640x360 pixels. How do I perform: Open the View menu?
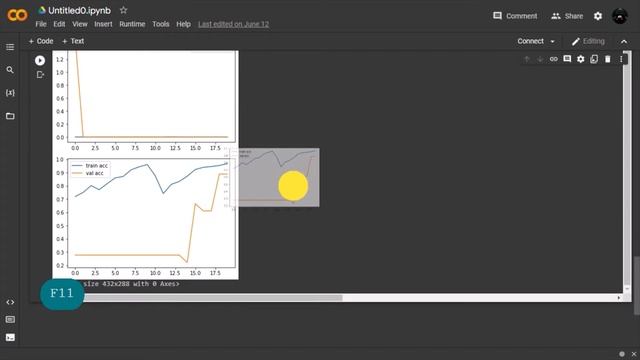80,24
